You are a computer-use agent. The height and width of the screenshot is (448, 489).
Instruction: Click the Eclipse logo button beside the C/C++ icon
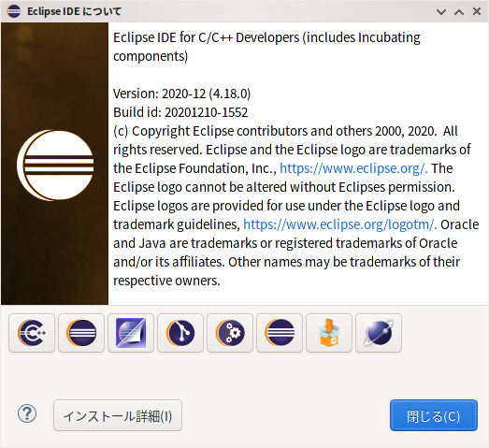coord(81,333)
